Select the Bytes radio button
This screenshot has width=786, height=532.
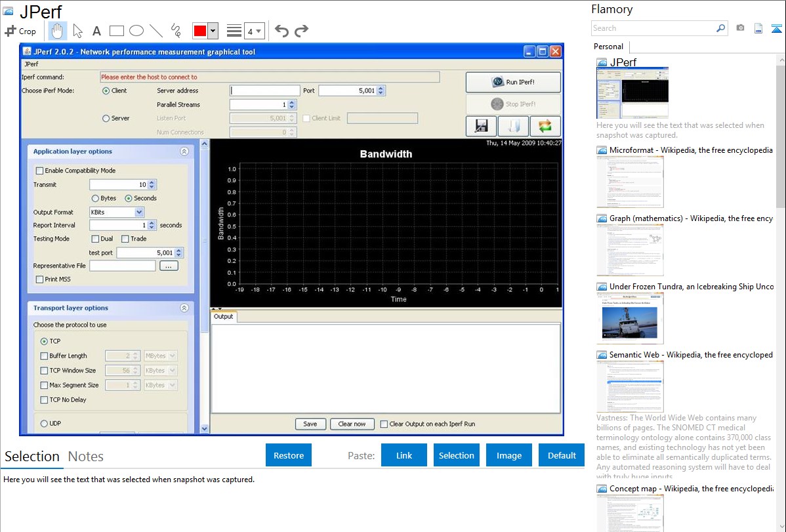(95, 198)
